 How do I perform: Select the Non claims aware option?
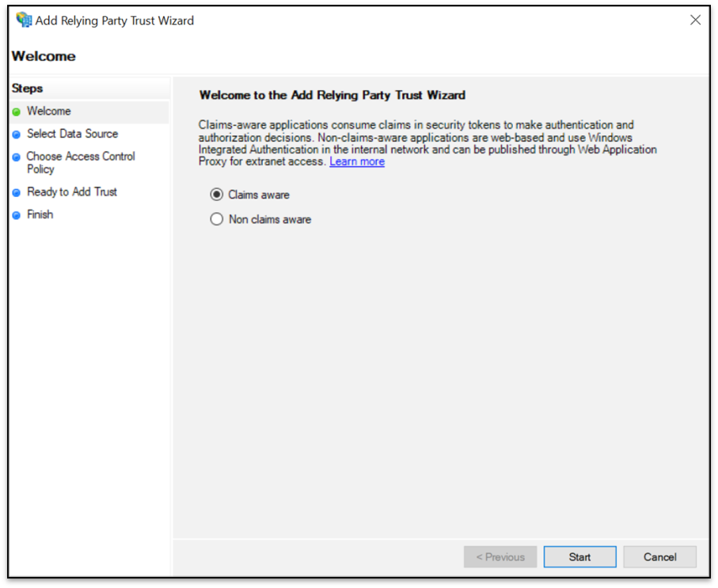pos(216,219)
